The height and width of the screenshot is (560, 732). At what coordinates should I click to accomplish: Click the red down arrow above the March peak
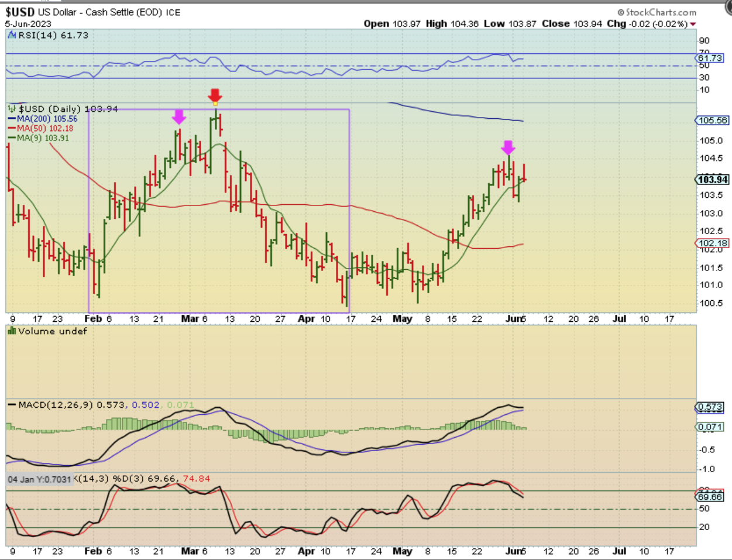[x=215, y=95]
